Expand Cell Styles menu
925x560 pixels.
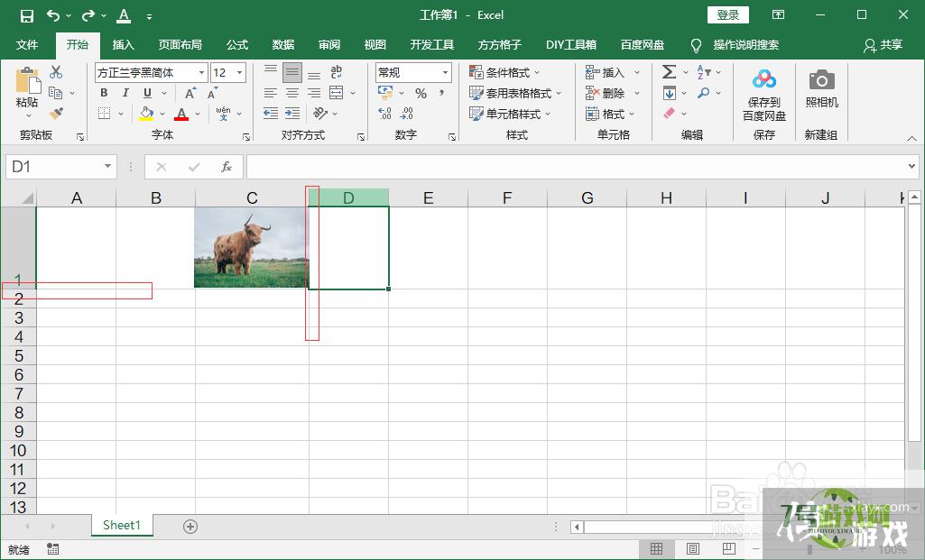(510, 114)
